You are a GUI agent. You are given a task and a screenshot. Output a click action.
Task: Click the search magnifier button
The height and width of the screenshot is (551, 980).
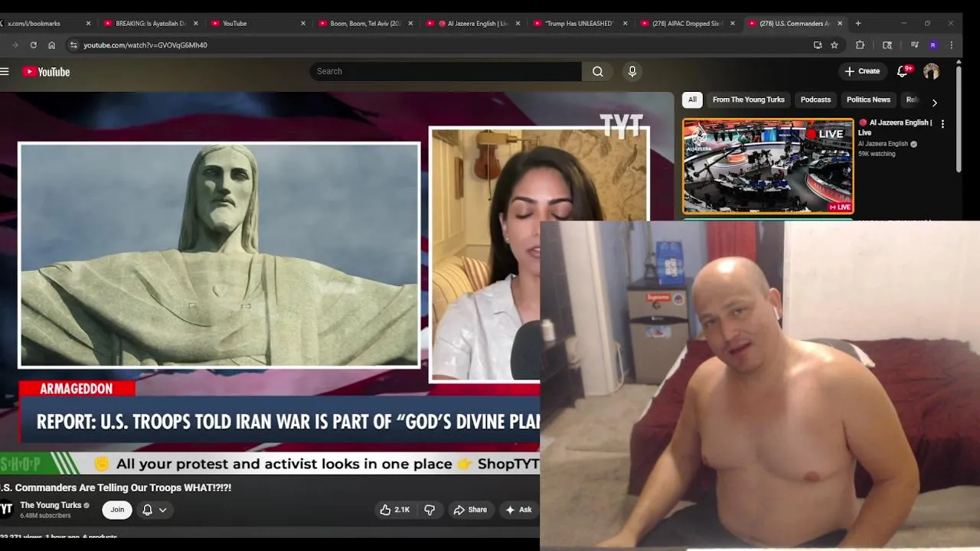597,71
